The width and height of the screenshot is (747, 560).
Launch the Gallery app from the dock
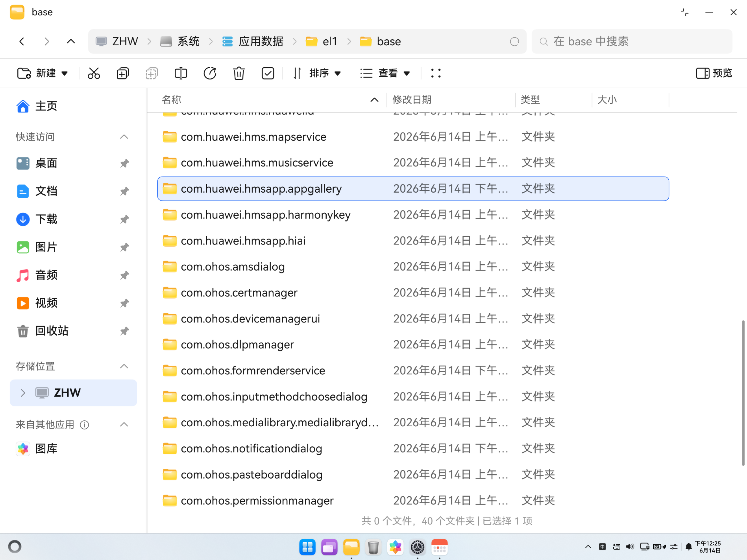tap(395, 547)
